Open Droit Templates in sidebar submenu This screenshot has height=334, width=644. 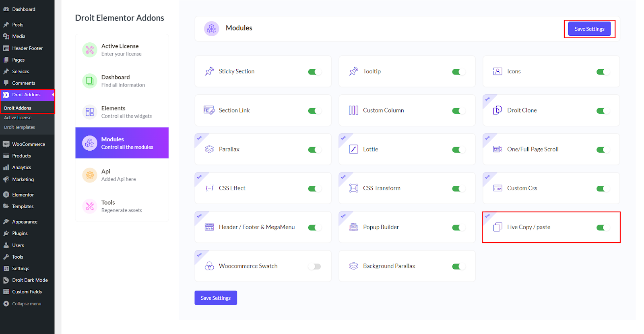click(19, 127)
